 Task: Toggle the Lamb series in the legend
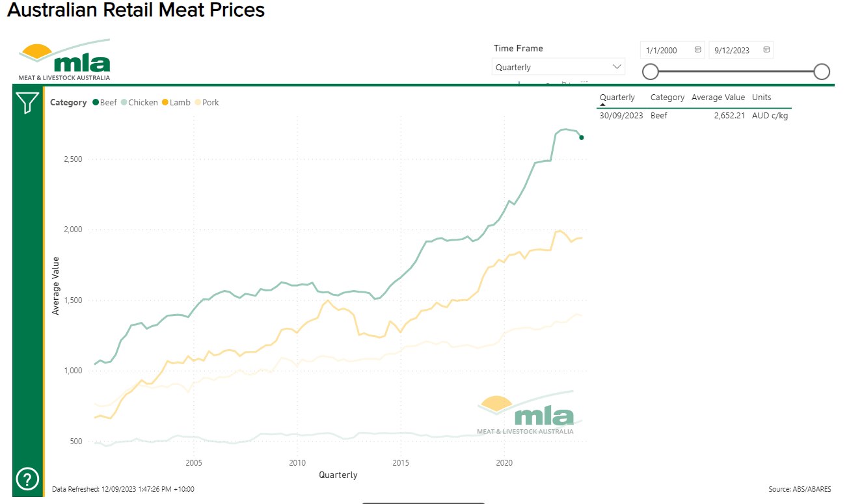click(175, 102)
